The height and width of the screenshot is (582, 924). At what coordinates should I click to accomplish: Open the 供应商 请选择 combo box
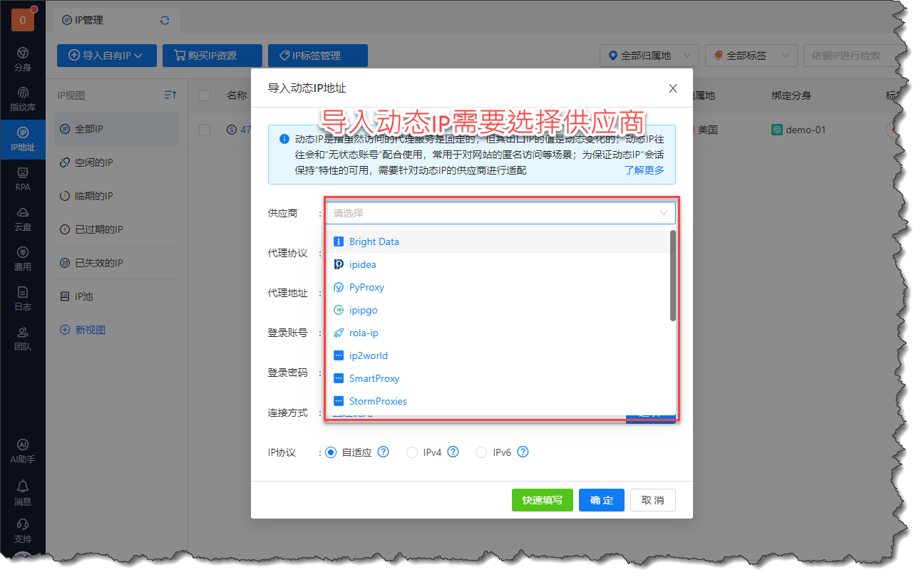tap(500, 212)
